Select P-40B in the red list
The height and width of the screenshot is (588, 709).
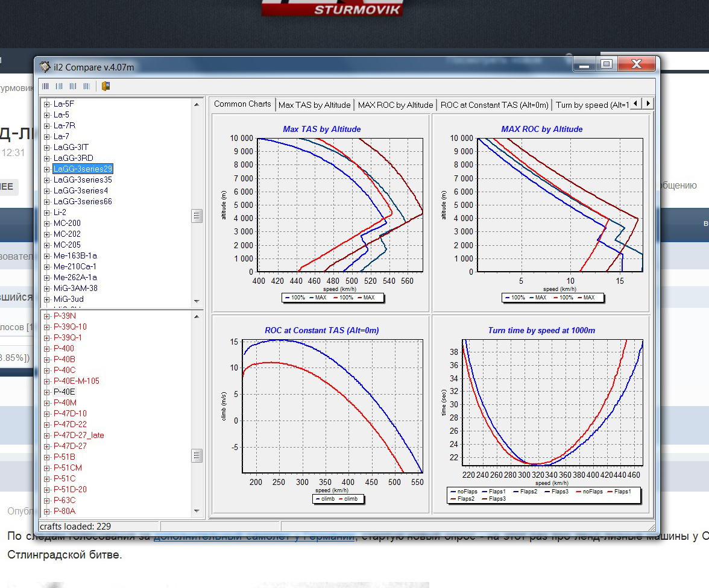point(64,359)
